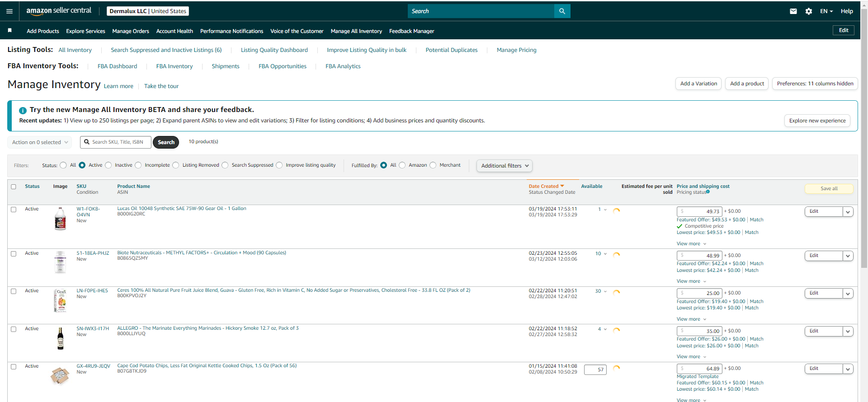Choose the Listing Removed radio button
Image resolution: width=868 pixels, height=402 pixels.
coord(176,165)
